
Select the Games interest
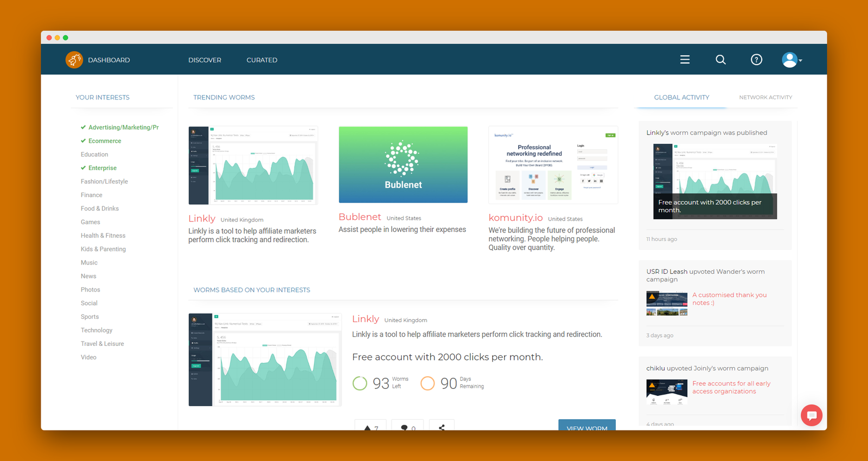tap(91, 223)
